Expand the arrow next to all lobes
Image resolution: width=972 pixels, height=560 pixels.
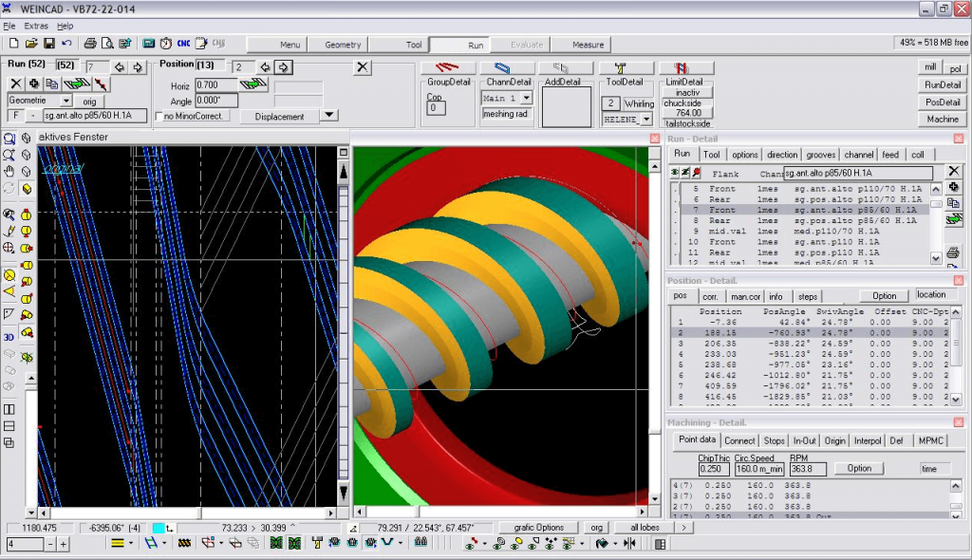tap(683, 528)
